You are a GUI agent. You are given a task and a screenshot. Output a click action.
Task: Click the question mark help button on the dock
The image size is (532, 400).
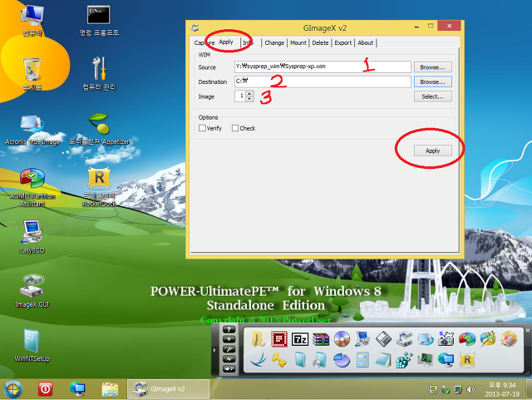[x=229, y=329]
